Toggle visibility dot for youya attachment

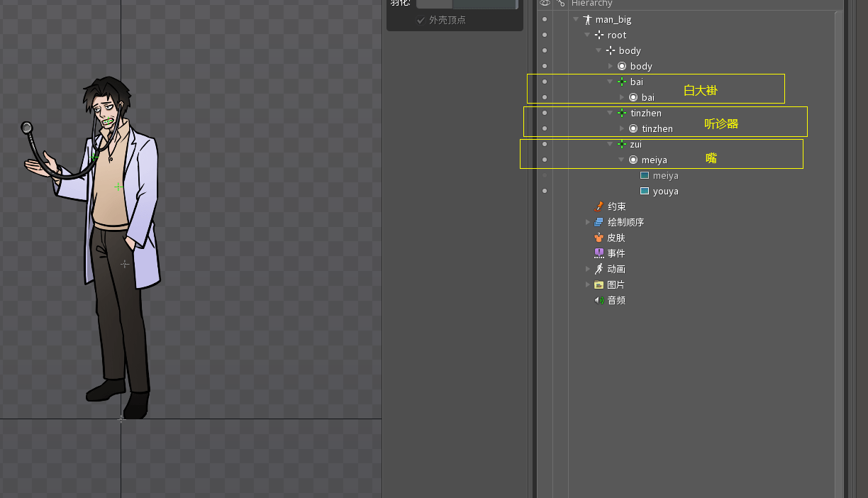click(x=545, y=192)
